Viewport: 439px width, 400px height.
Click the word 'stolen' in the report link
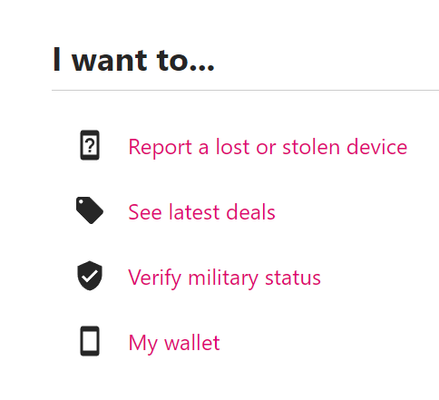tap(312, 147)
